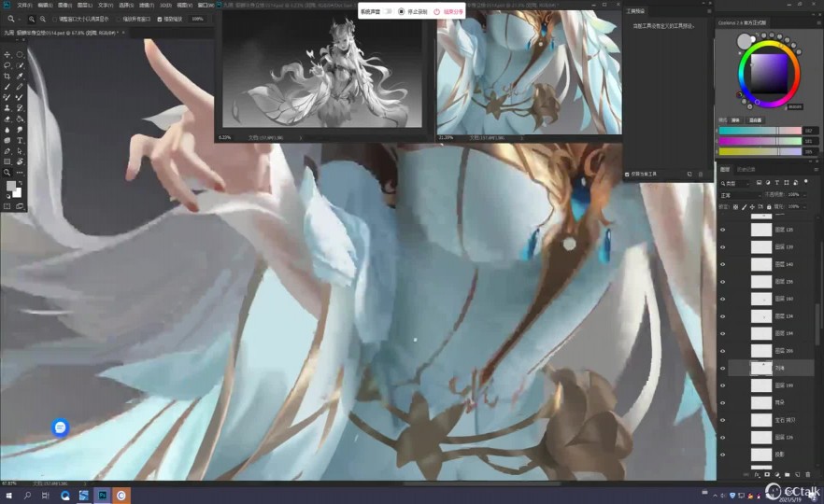Choose Zoom In mode in options bar
Screen dimensions: 824x504
32,19
